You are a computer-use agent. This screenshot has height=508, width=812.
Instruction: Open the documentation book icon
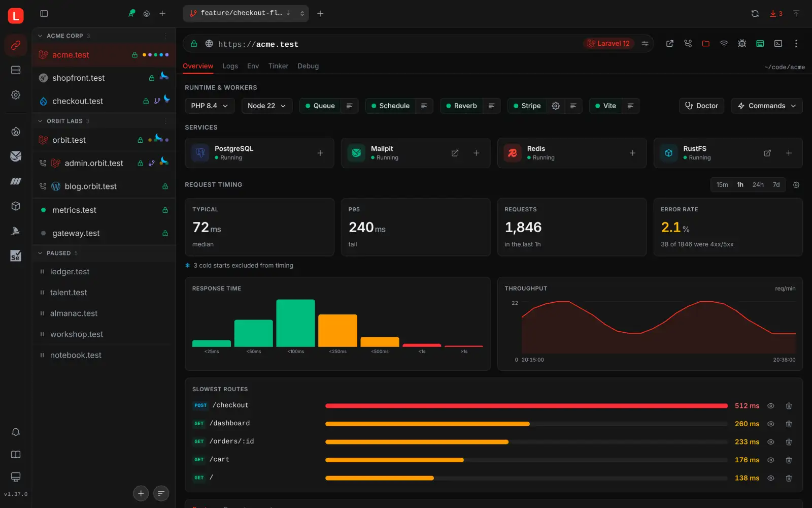(16, 455)
